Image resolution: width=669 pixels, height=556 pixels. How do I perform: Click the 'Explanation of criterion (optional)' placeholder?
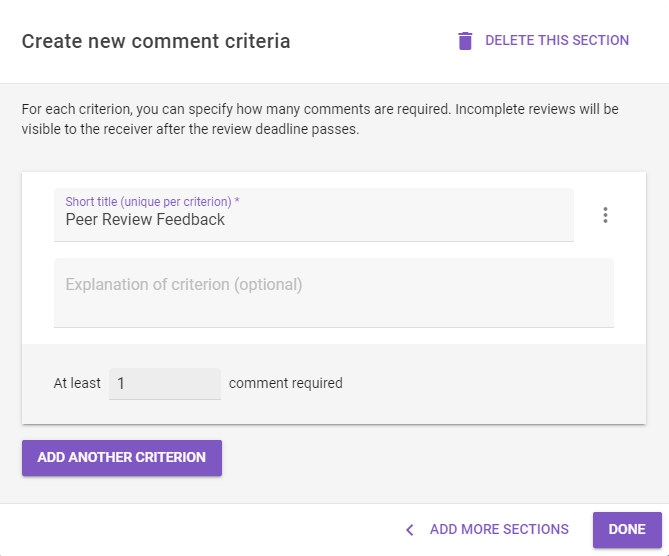click(x=184, y=285)
